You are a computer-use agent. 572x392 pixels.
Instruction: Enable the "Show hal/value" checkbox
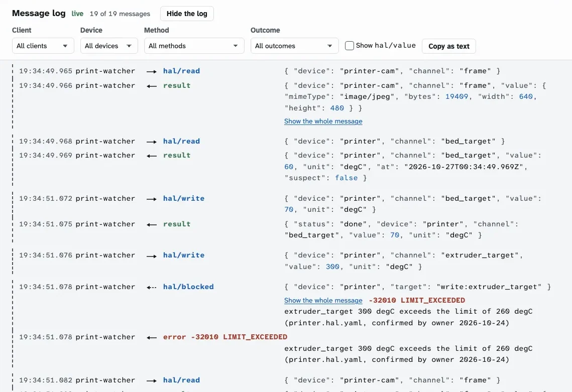350,46
